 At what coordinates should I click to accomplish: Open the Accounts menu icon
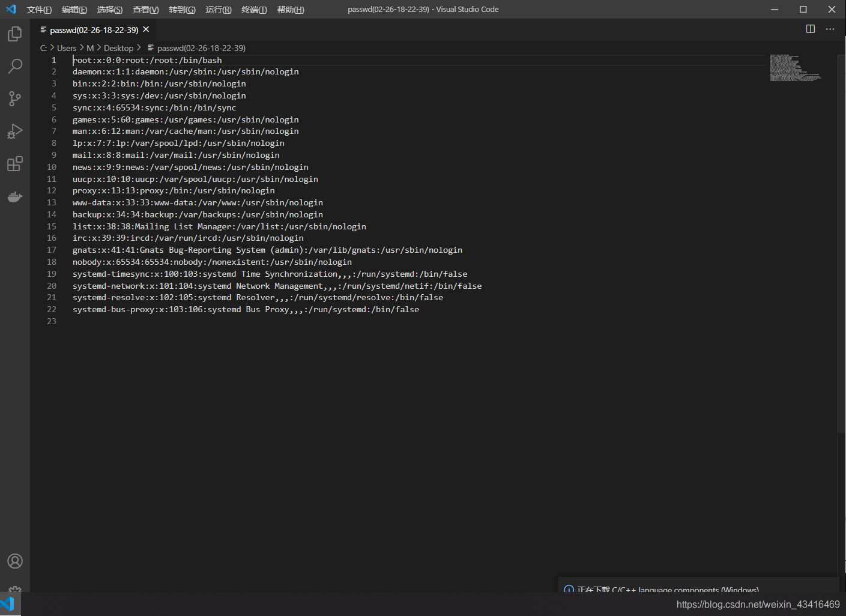[x=15, y=561]
